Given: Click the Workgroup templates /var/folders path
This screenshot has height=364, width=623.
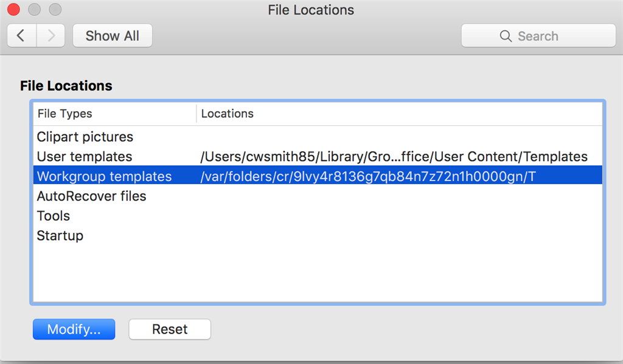Looking at the screenshot, I should [x=368, y=176].
